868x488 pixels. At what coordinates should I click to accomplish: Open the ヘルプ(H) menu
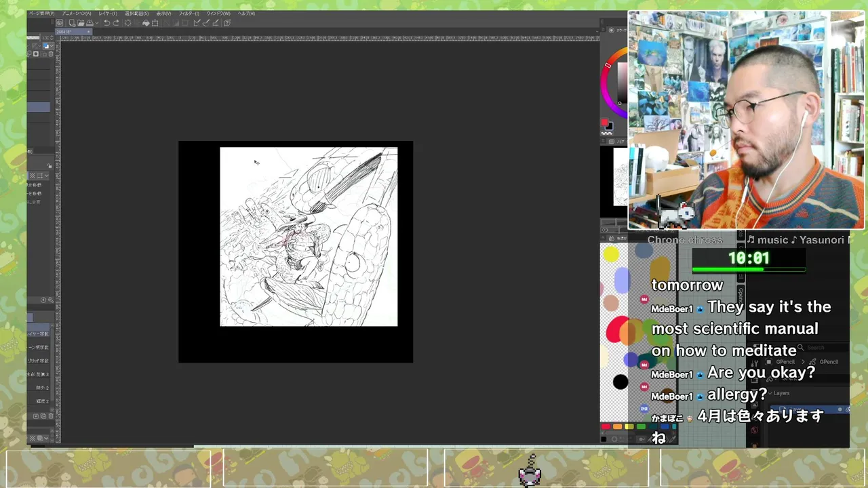[246, 14]
